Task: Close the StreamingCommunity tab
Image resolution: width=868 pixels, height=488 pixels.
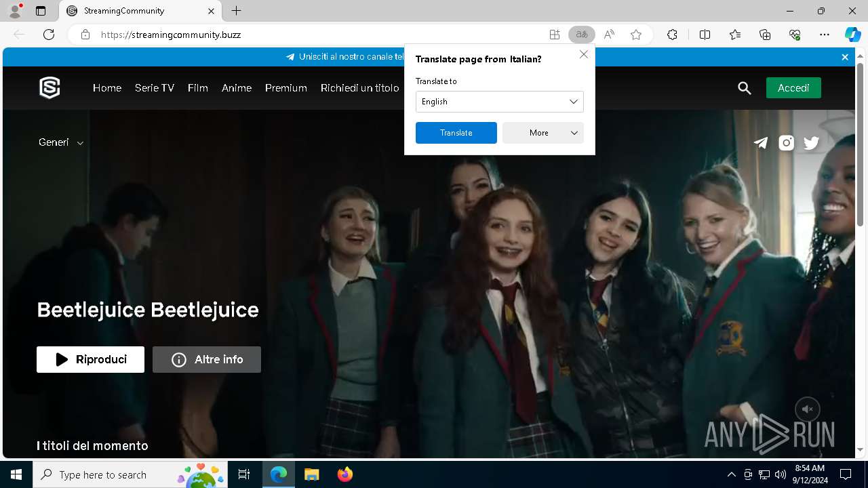Action: pos(211,11)
